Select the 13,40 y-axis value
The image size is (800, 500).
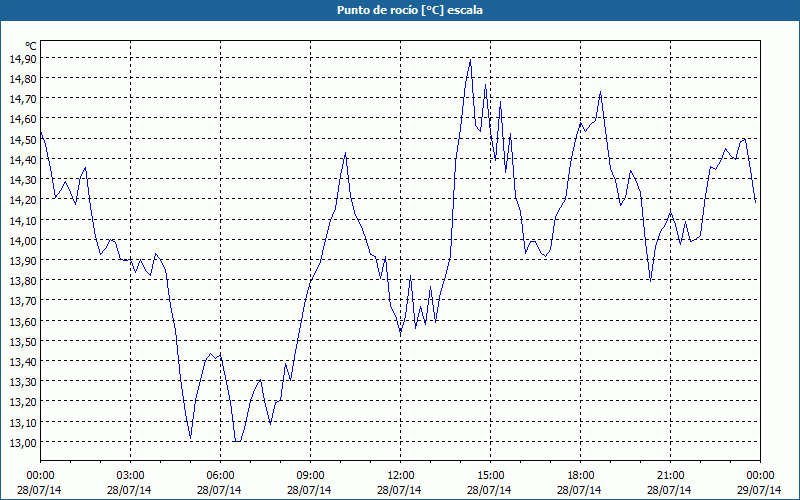click(x=23, y=362)
